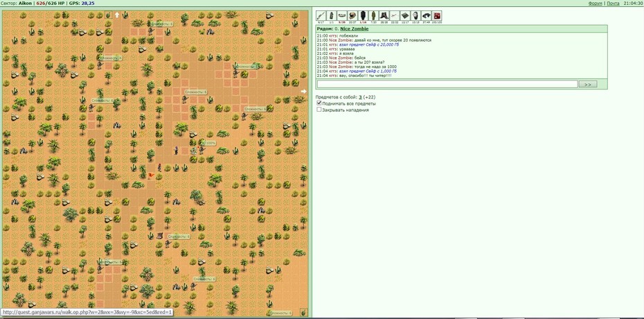
Task: Open the grenade canister equipment slot
Action: pyautogui.click(x=332, y=16)
